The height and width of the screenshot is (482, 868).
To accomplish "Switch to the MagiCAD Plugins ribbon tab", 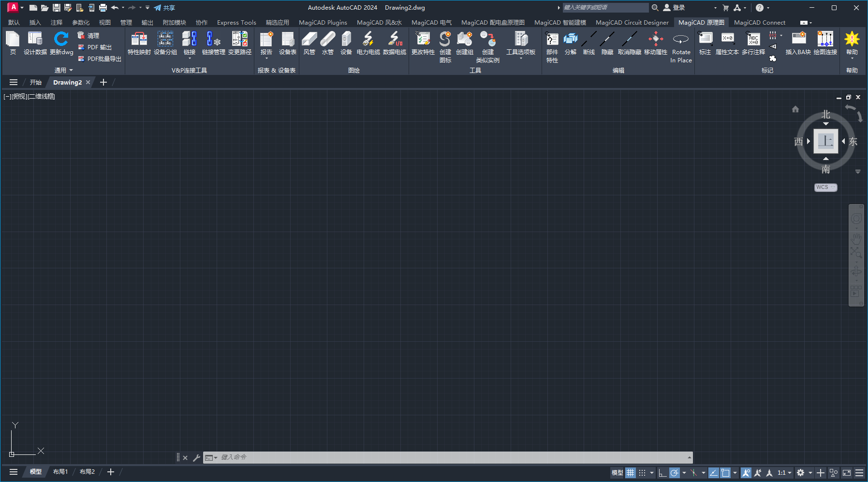I will 323,22.
